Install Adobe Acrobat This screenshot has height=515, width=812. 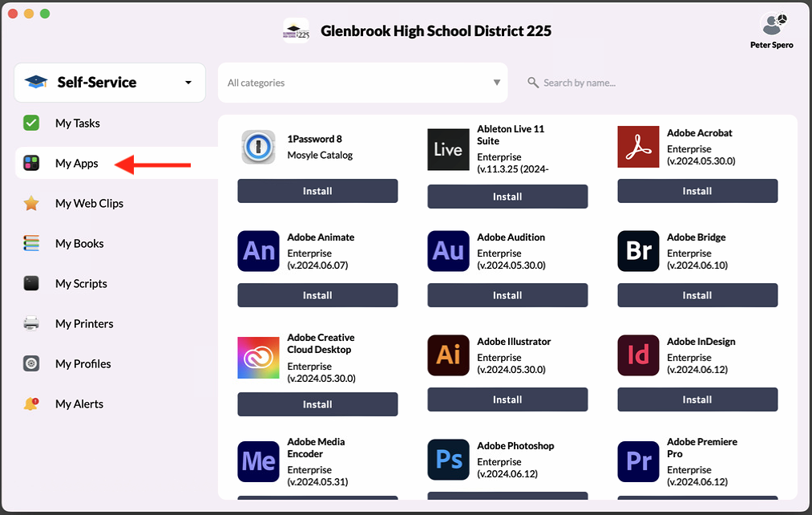pyautogui.click(x=697, y=191)
